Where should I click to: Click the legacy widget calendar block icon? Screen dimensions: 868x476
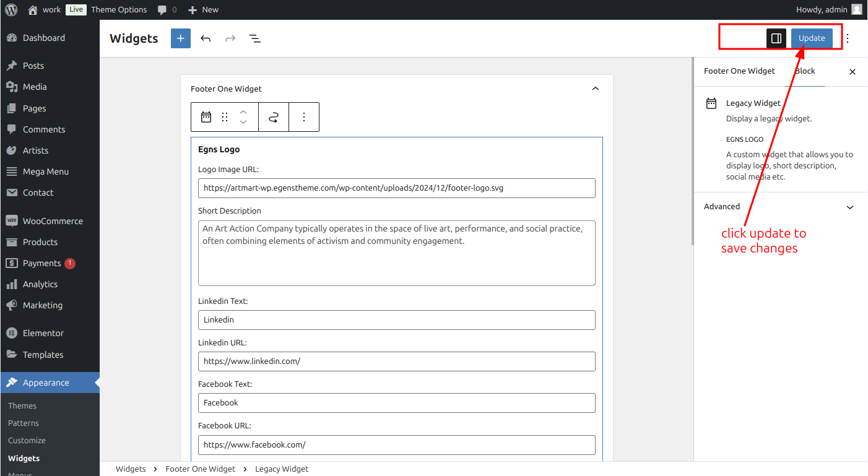[206, 117]
